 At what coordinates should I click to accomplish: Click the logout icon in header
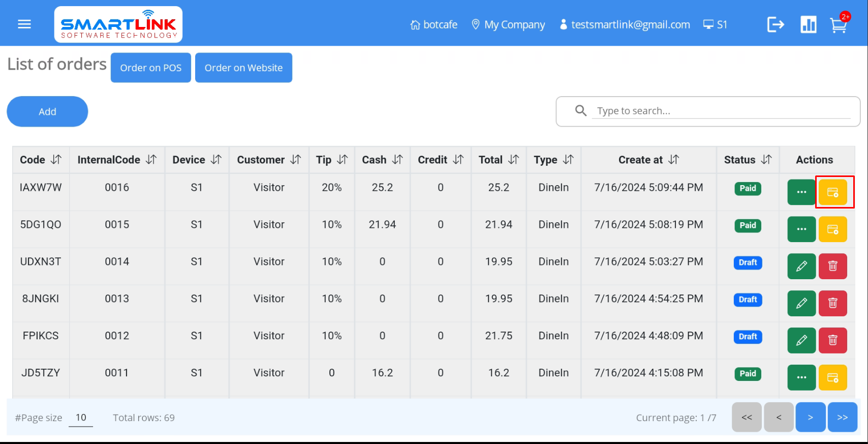coord(776,24)
